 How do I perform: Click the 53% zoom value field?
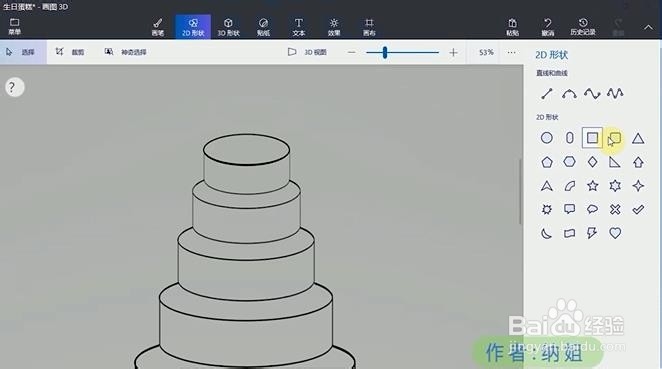pos(486,52)
